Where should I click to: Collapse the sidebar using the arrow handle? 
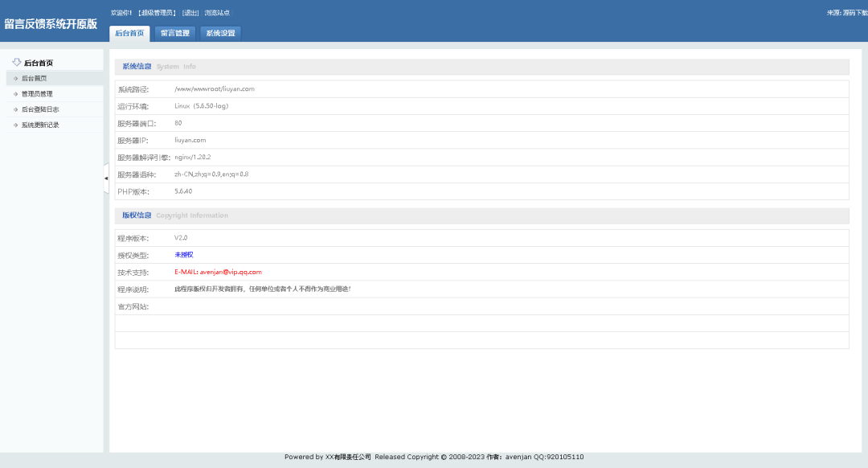[106, 179]
